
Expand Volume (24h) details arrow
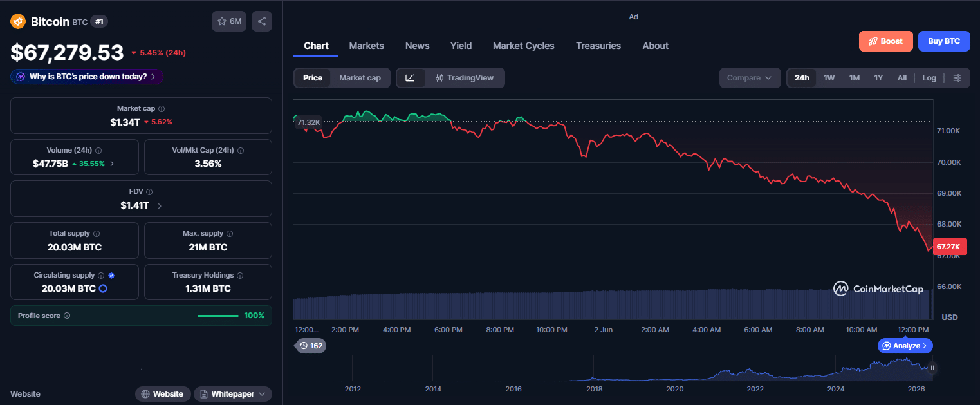112,164
